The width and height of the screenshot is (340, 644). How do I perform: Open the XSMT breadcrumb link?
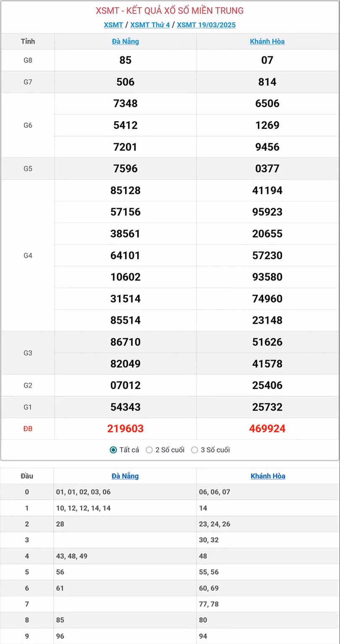[113, 25]
